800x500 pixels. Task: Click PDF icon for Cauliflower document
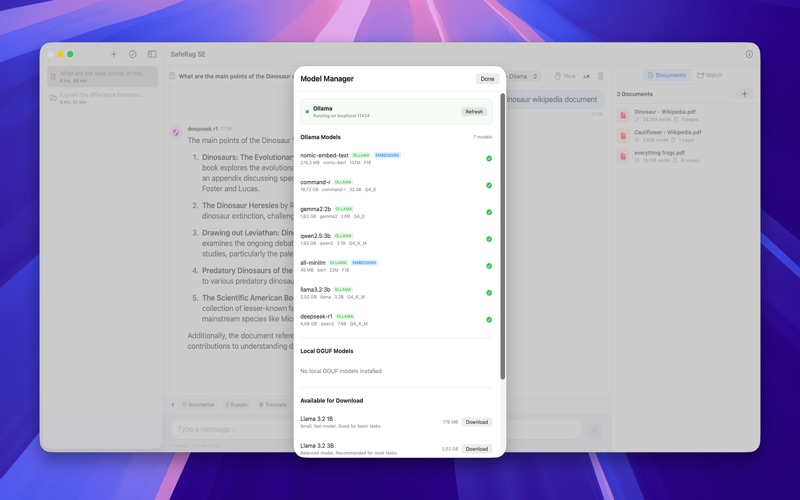[623, 136]
